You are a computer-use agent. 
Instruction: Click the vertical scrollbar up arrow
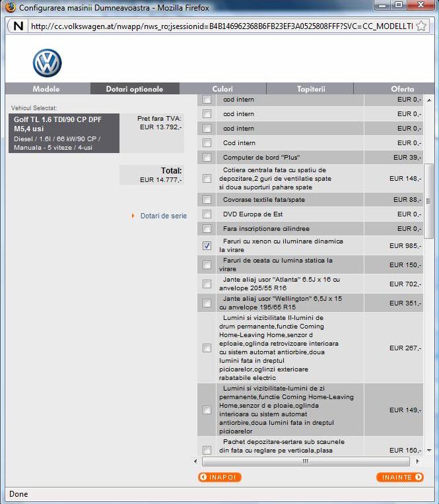(x=429, y=100)
